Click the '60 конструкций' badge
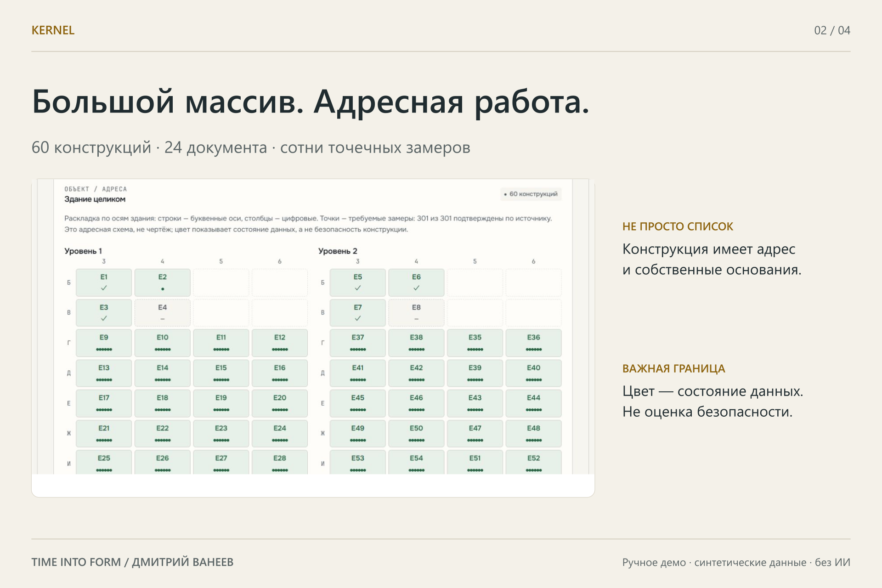 [x=531, y=194]
